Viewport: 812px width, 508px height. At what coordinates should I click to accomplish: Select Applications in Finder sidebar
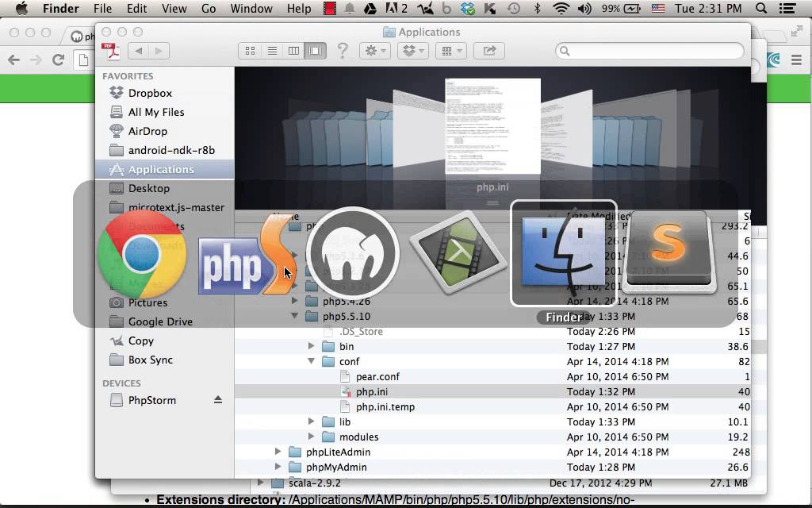(x=165, y=170)
